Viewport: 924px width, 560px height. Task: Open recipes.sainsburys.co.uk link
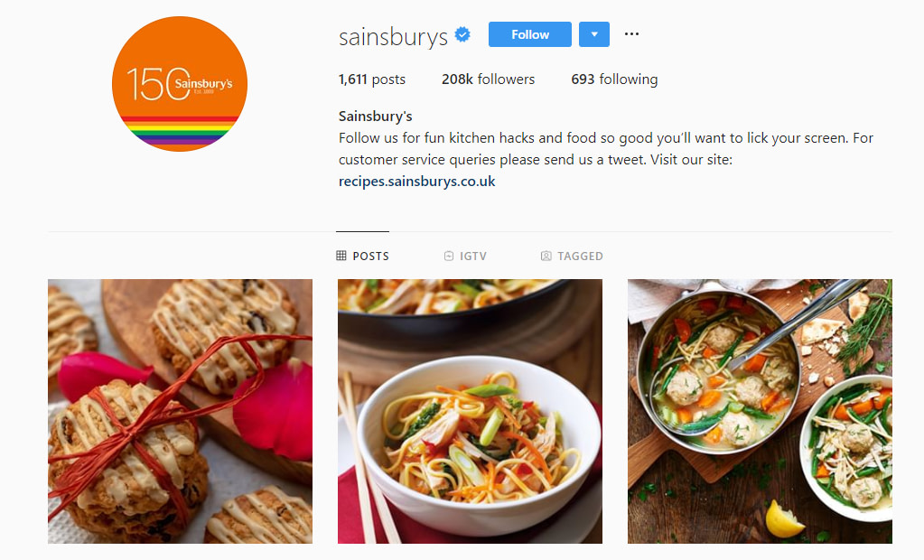pyautogui.click(x=416, y=182)
